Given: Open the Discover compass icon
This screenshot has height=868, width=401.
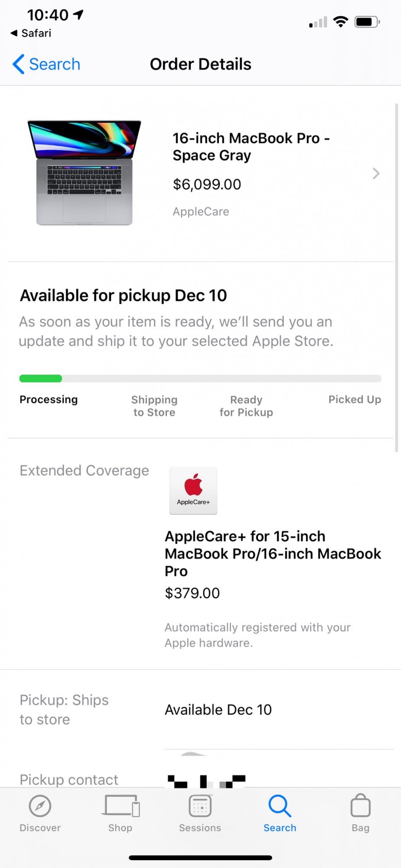Looking at the screenshot, I should click(40, 806).
